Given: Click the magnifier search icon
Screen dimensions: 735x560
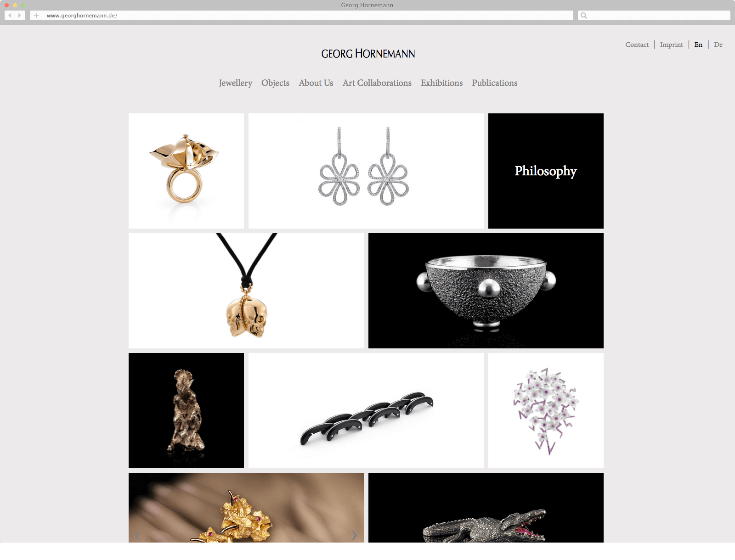Looking at the screenshot, I should (584, 16).
